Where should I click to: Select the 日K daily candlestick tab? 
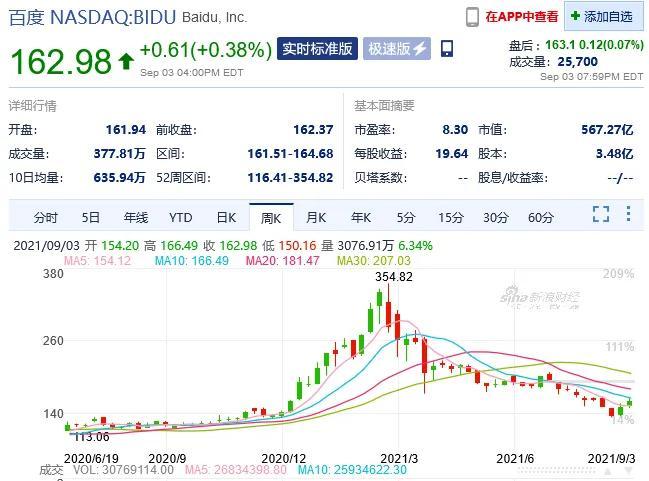(x=226, y=217)
